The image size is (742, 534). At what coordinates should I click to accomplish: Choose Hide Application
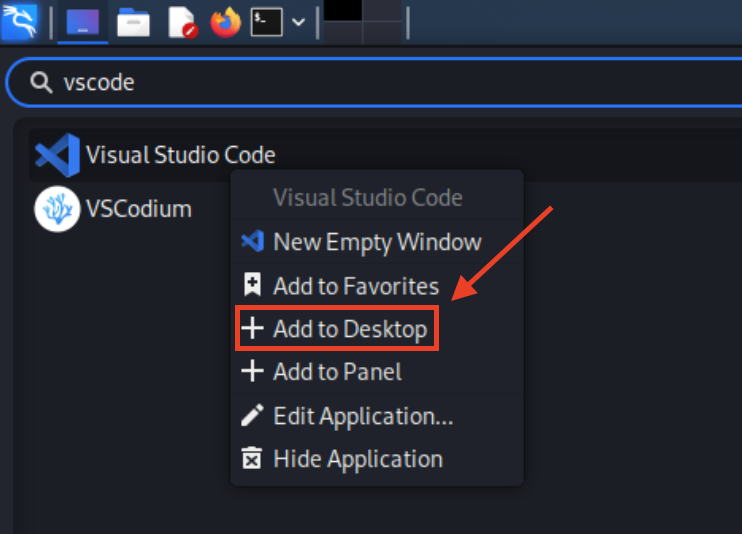(x=377, y=459)
